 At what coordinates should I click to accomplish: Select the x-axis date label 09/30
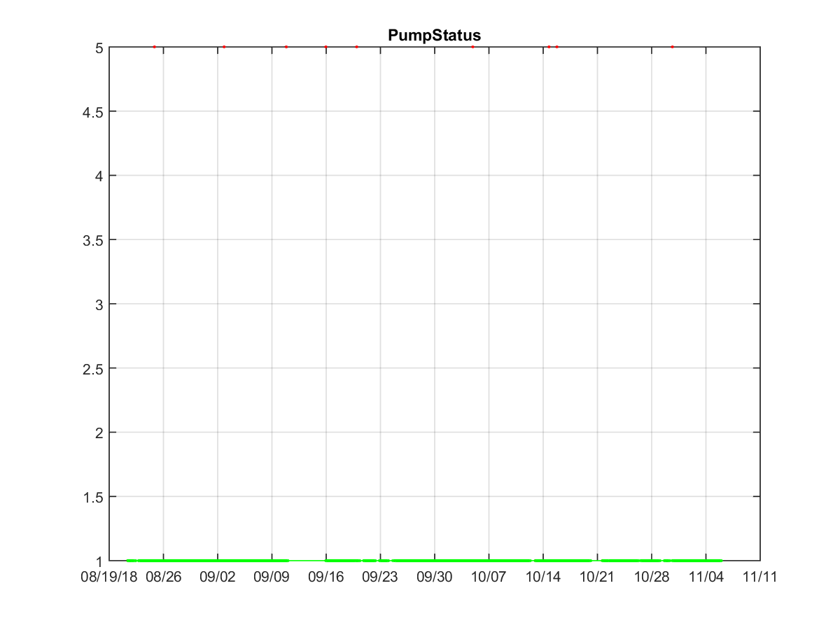(435, 577)
